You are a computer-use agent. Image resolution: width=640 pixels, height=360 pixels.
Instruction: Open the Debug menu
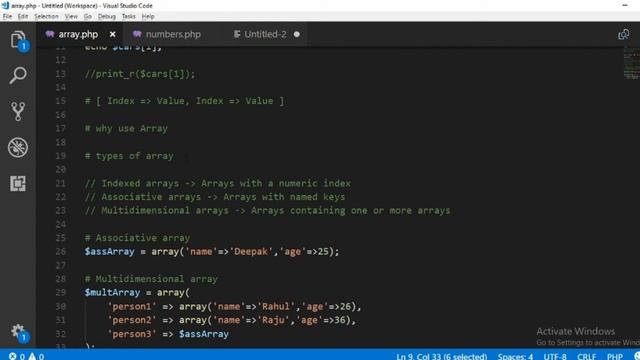pos(107,16)
